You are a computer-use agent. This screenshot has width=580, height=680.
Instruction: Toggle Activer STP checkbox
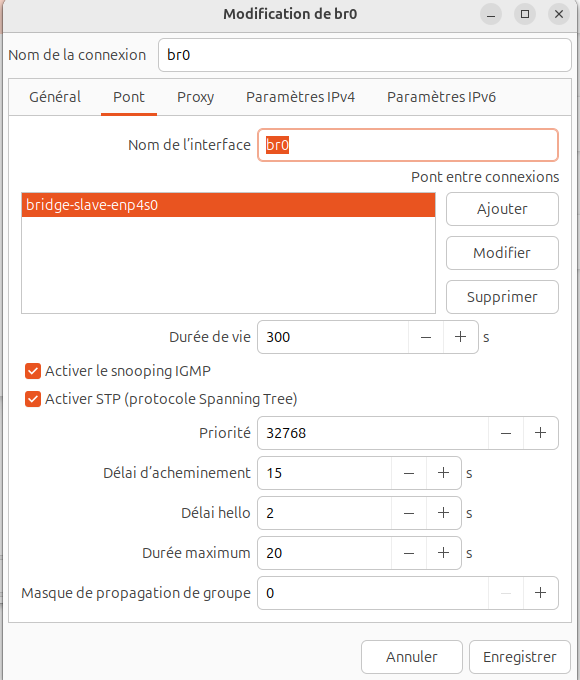pyautogui.click(x=33, y=399)
